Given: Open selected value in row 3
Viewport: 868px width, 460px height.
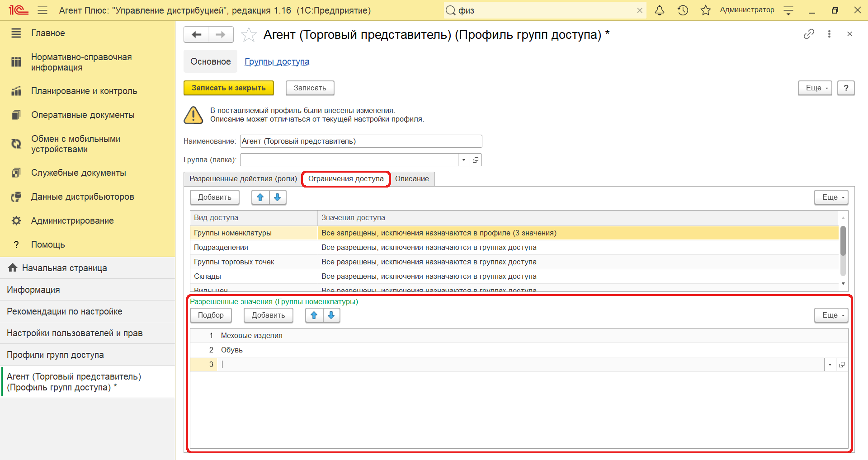Looking at the screenshot, I should (842, 364).
